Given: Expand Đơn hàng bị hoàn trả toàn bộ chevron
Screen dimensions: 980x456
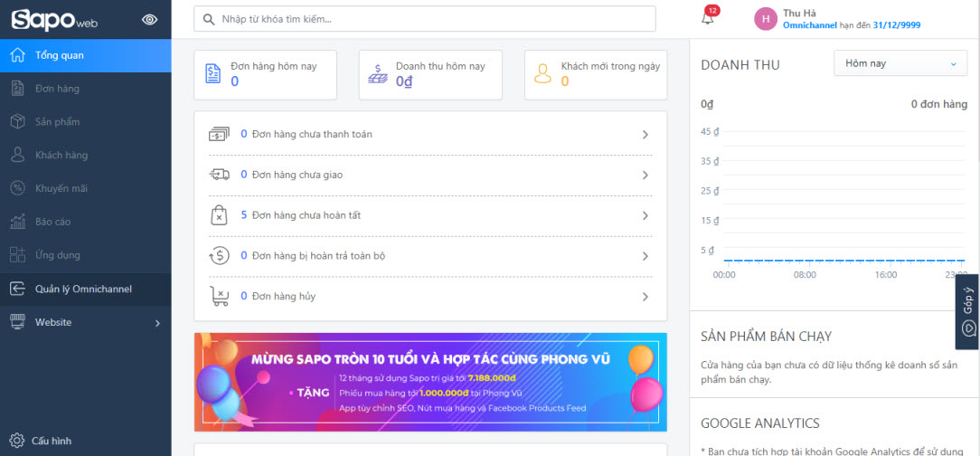Looking at the screenshot, I should point(645,256).
